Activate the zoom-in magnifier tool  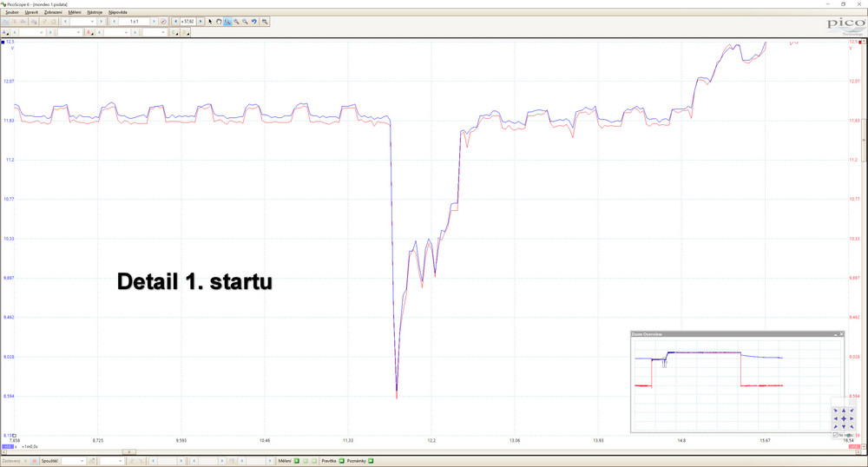pyautogui.click(x=236, y=21)
